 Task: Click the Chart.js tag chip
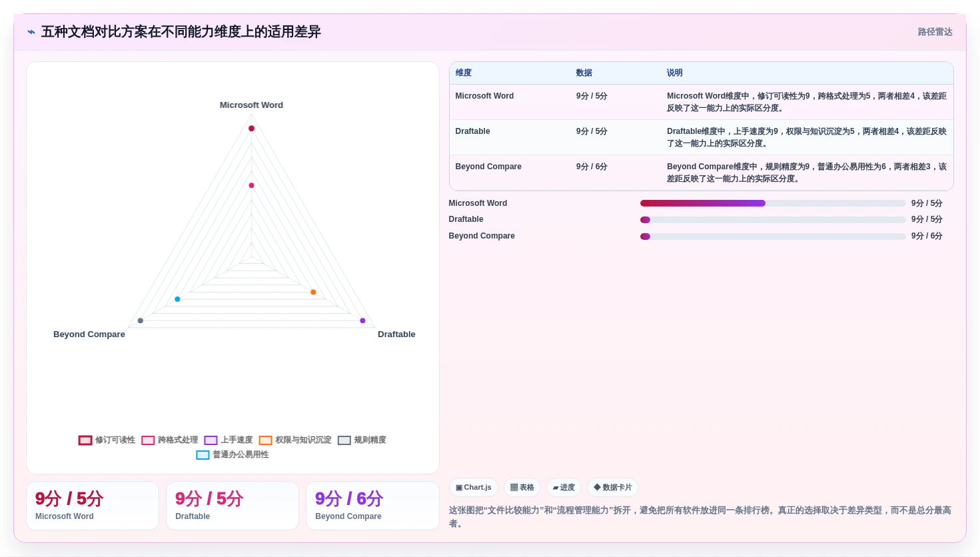pos(474,488)
